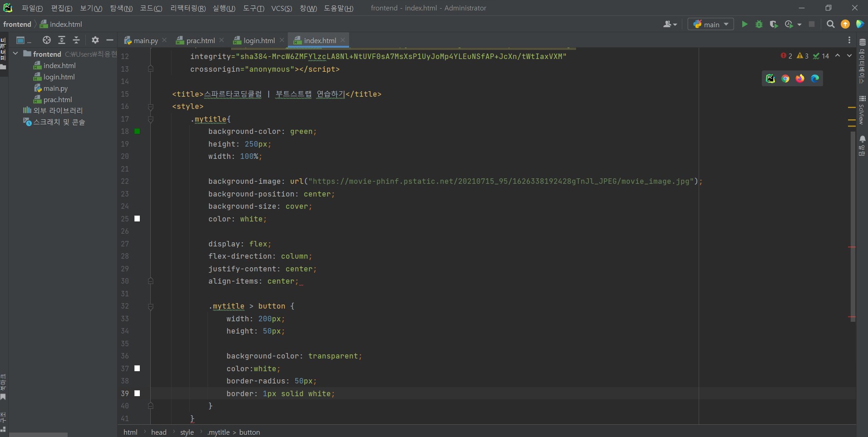This screenshot has height=437, width=868.
Task: Hide the project panel with minus icon
Action: pos(110,40)
